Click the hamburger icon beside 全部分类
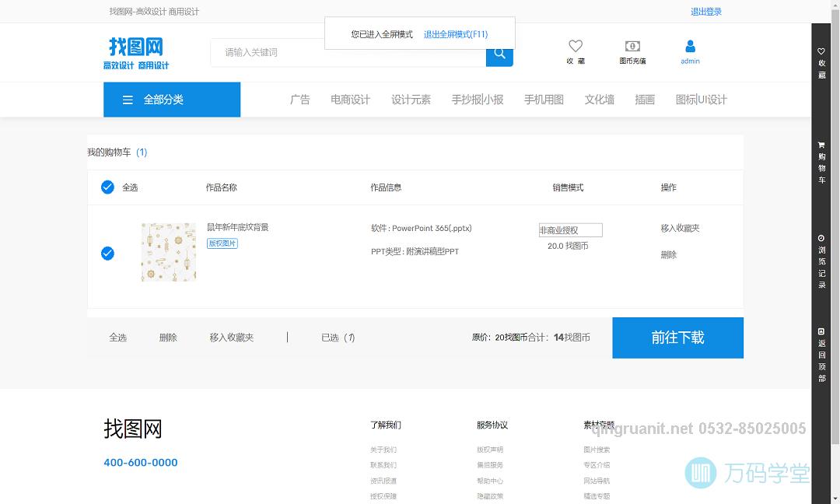This screenshot has width=840, height=504. 127,100
